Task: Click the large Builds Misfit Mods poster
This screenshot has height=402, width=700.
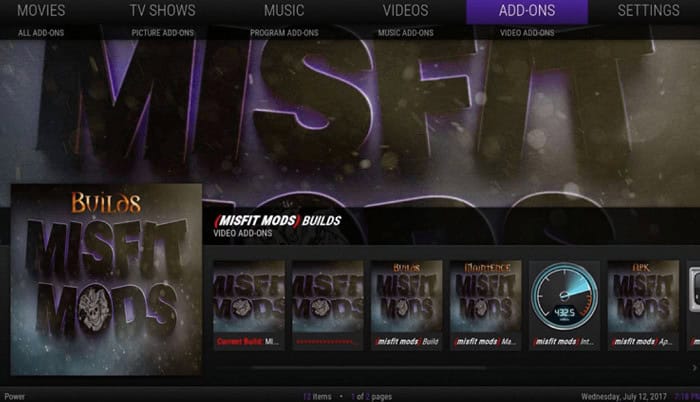Action: (106, 280)
